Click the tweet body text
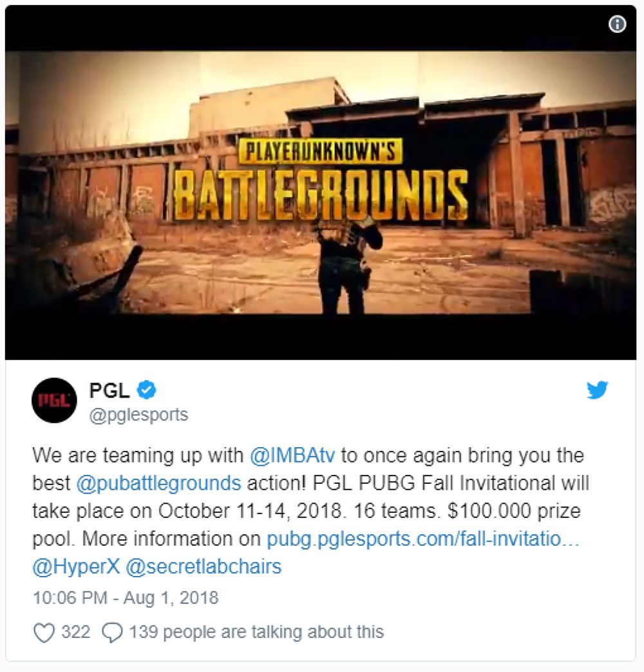 310,511
